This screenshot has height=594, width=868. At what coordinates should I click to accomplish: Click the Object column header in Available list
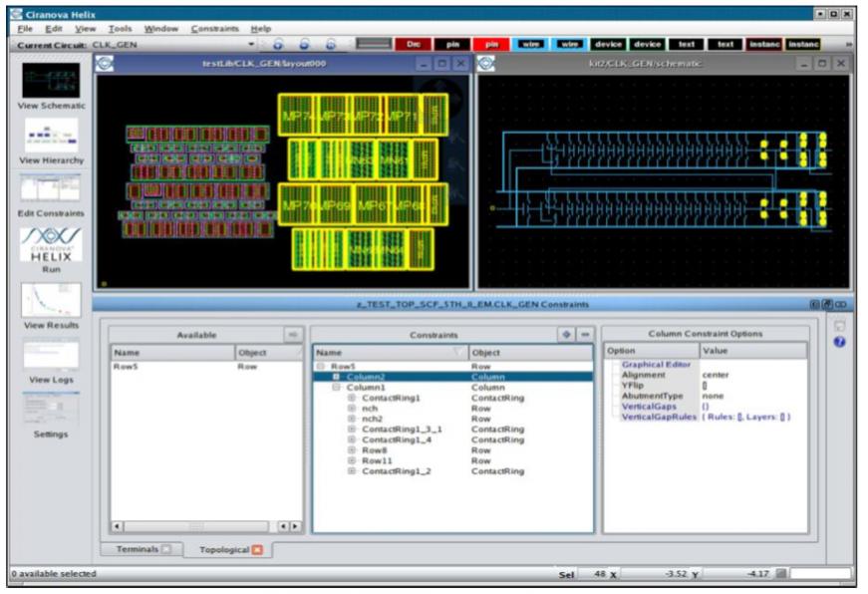pos(268,353)
